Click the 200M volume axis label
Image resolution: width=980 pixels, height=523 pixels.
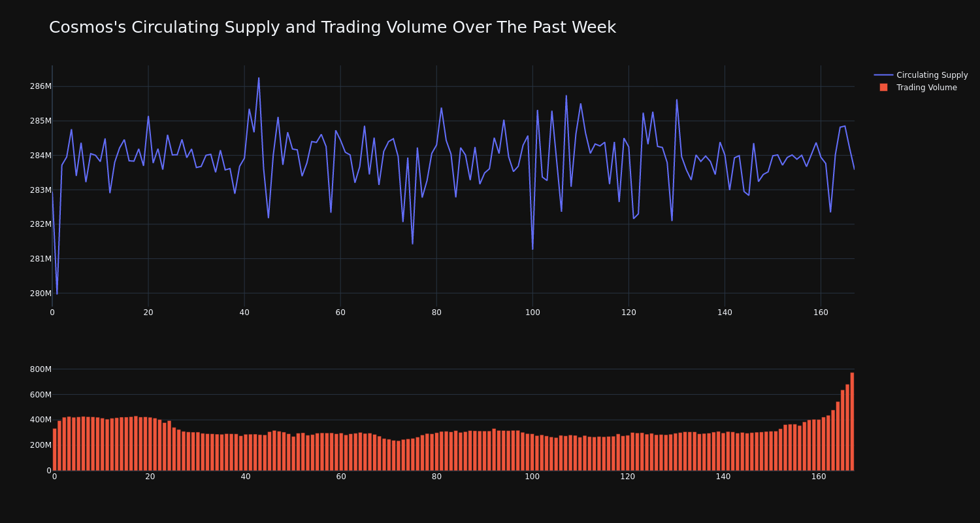point(41,445)
